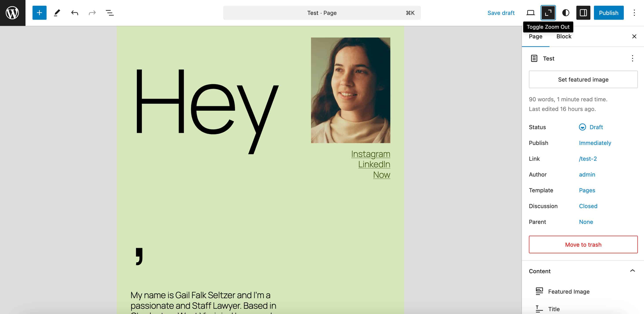Image resolution: width=644 pixels, height=314 pixels.
Task: Click the portrait photo in canvas
Action: [350, 90]
